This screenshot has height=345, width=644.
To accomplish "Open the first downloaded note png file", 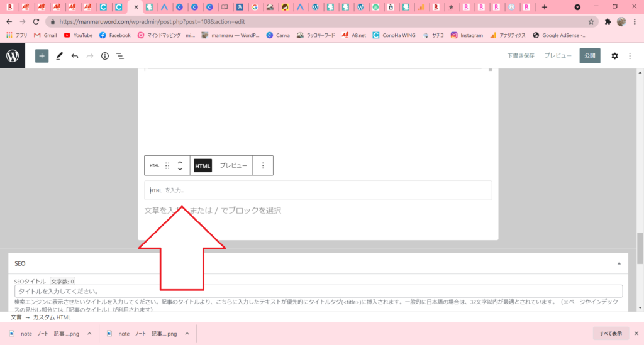I will coord(45,334).
